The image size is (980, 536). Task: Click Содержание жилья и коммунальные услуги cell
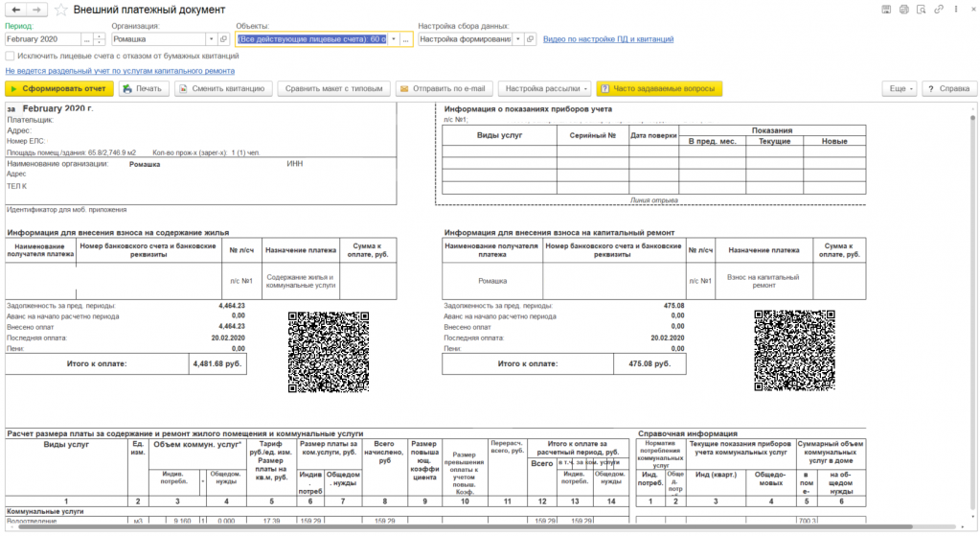[301, 281]
